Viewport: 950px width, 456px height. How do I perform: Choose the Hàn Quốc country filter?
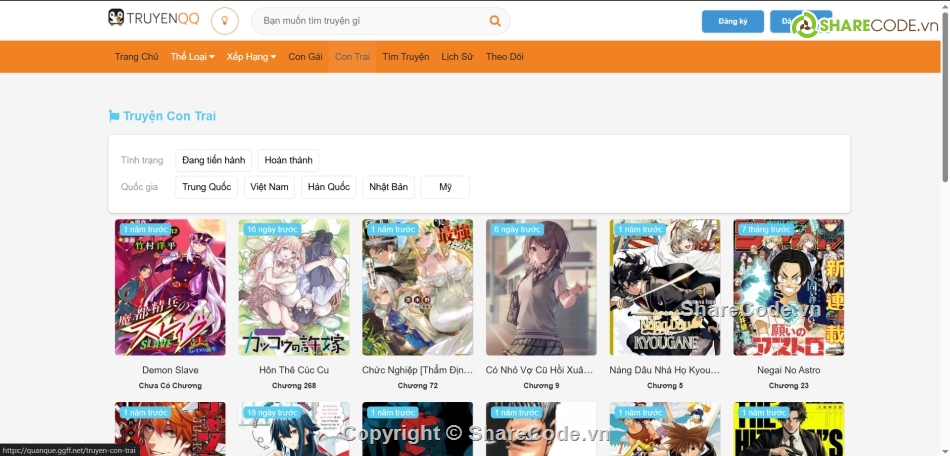[x=328, y=187]
